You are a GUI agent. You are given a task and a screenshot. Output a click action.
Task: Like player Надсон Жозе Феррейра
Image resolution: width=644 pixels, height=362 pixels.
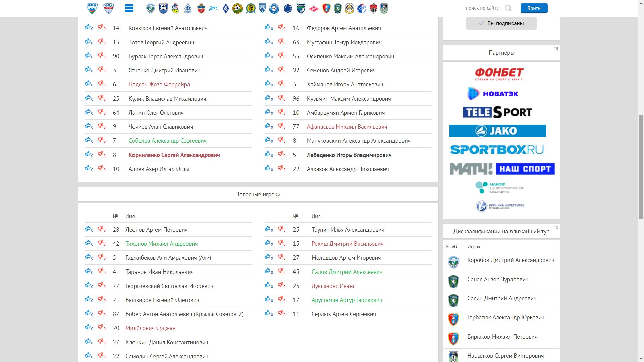pyautogui.click(x=88, y=83)
